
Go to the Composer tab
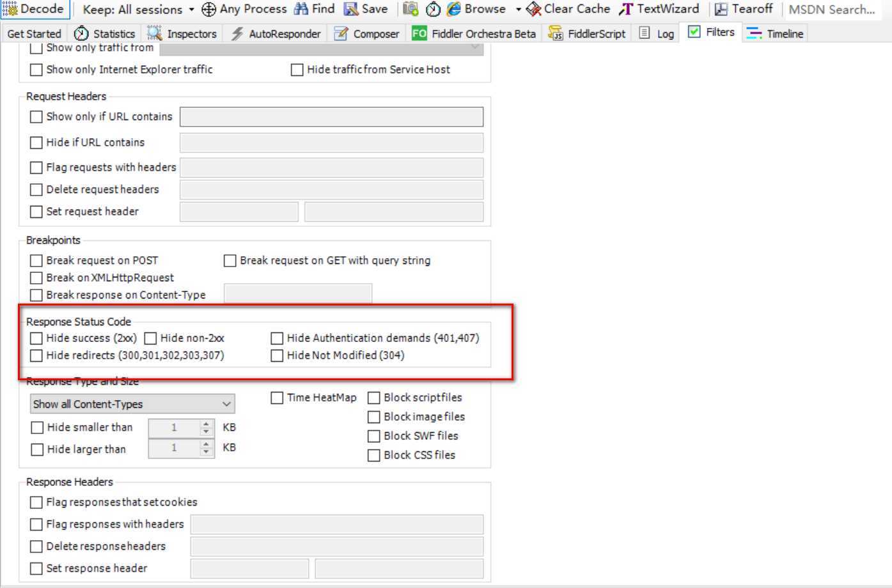(367, 33)
